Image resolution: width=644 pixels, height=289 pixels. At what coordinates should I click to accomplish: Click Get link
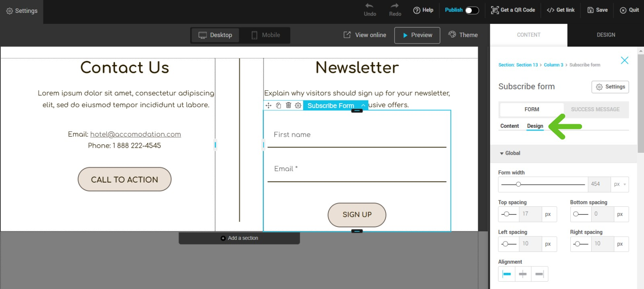[x=561, y=10]
